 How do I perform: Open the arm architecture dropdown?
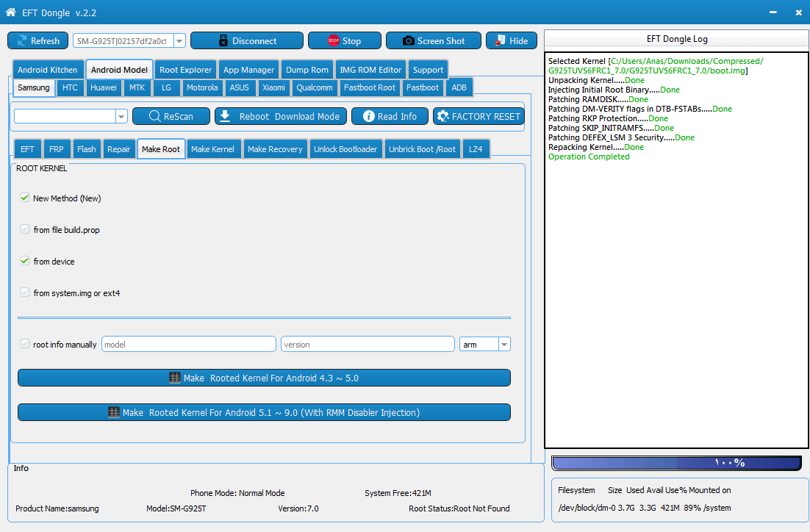tap(504, 344)
